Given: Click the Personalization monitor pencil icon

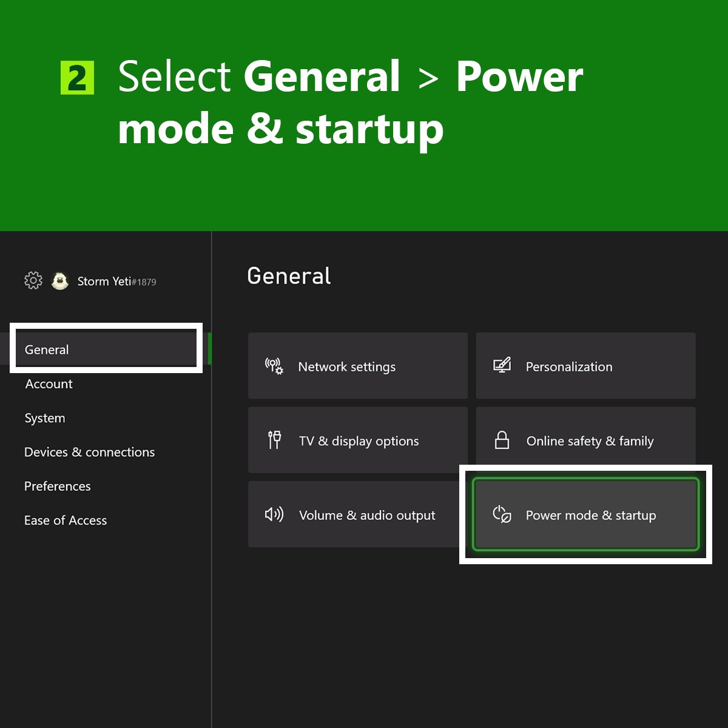Looking at the screenshot, I should [x=502, y=365].
